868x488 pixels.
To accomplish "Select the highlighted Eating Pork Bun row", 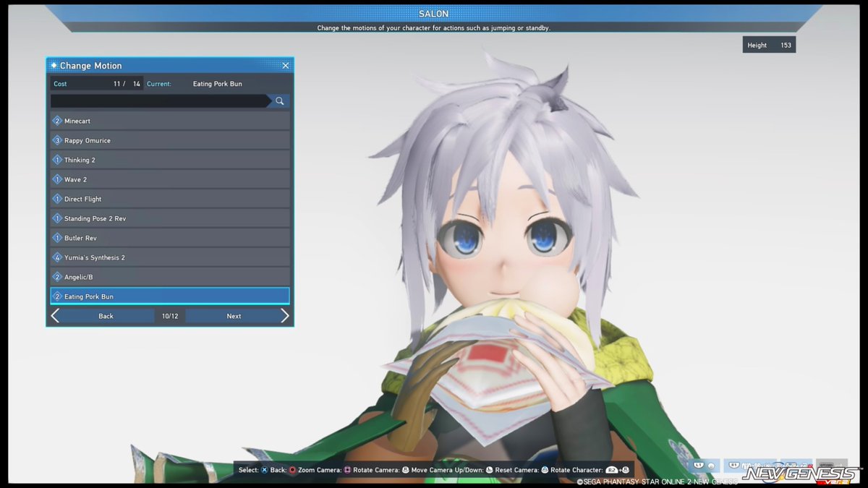I will [x=170, y=296].
